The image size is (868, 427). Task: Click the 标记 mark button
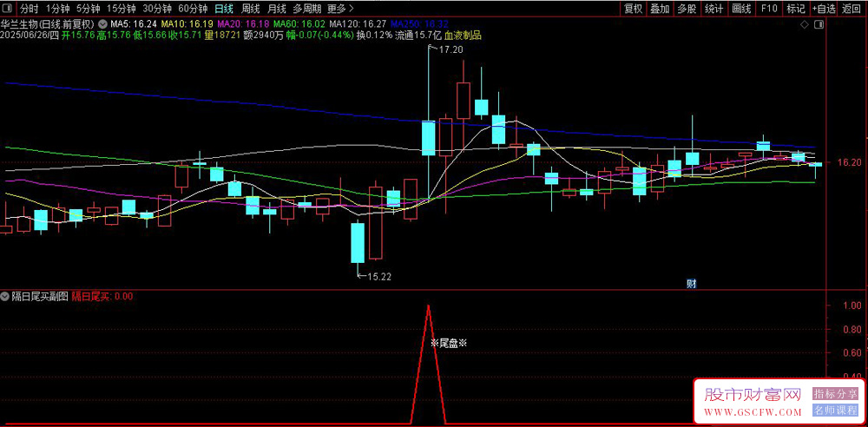pyautogui.click(x=796, y=9)
